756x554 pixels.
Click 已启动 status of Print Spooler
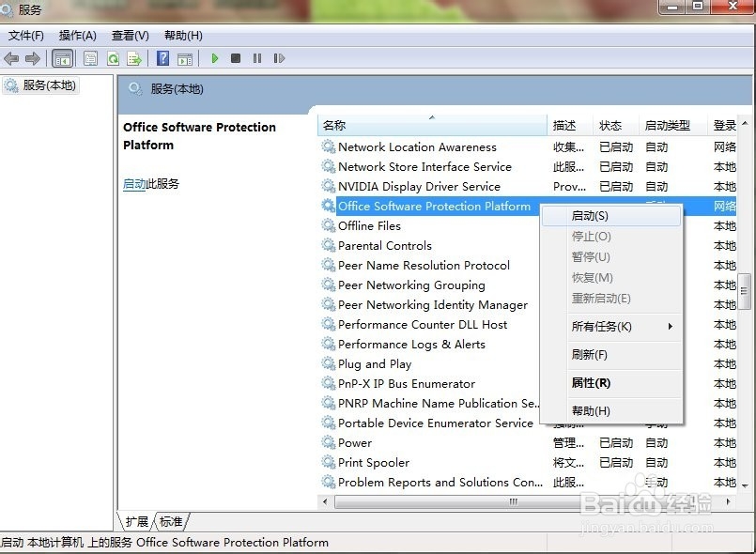point(616,462)
